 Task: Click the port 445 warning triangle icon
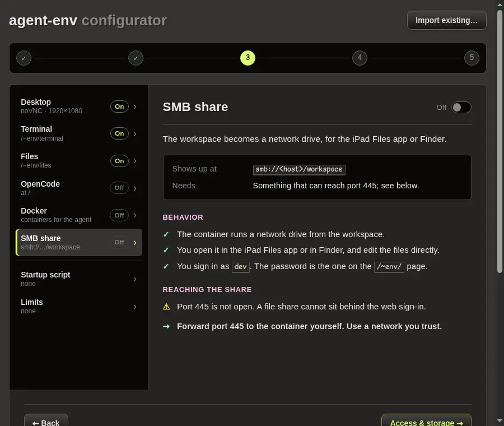click(x=166, y=307)
